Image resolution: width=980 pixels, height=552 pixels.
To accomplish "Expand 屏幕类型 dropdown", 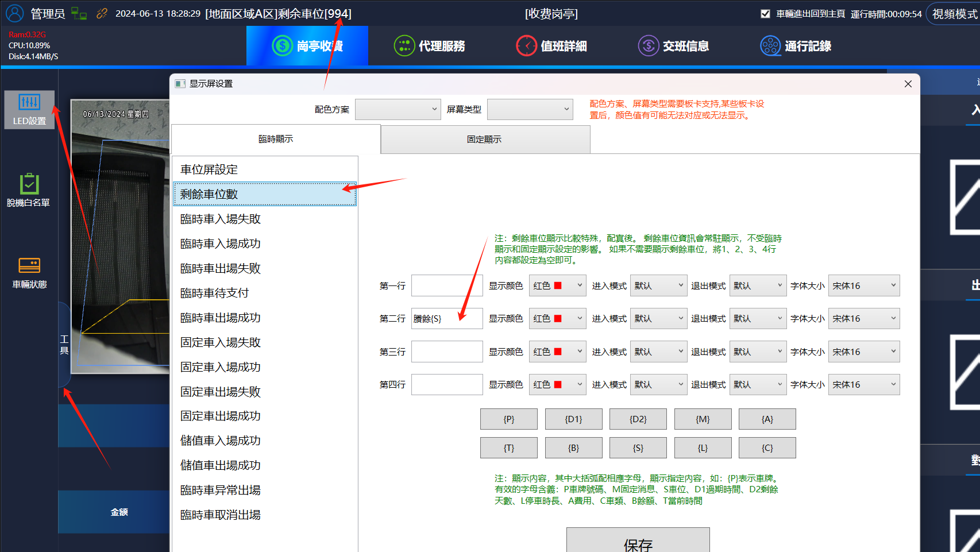I will [x=530, y=109].
